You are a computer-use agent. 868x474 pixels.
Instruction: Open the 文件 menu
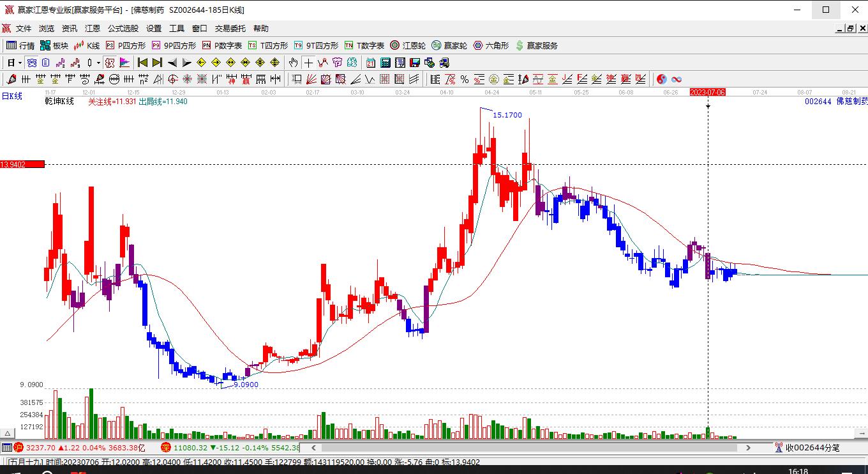coord(24,28)
